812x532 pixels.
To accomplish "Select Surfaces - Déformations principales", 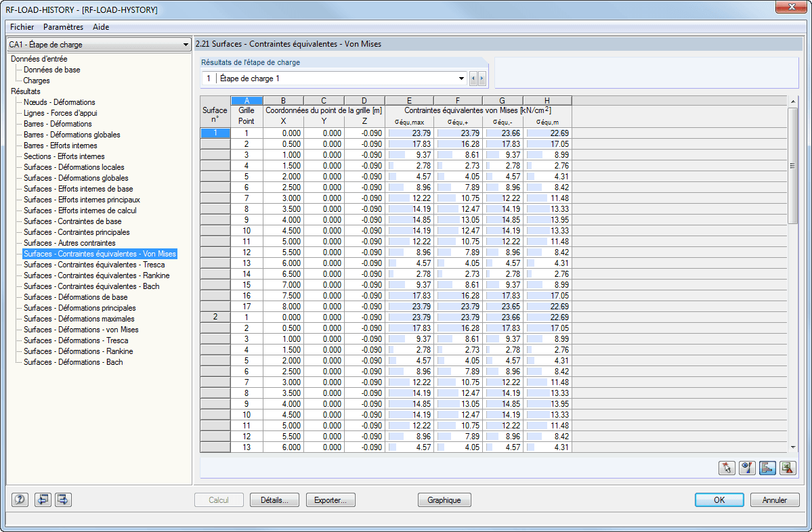I will click(x=80, y=308).
